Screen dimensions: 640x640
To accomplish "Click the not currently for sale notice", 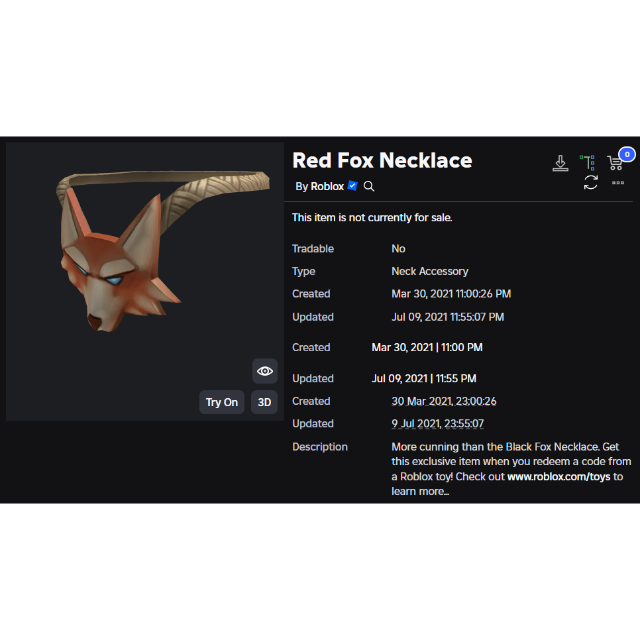I will [x=372, y=218].
